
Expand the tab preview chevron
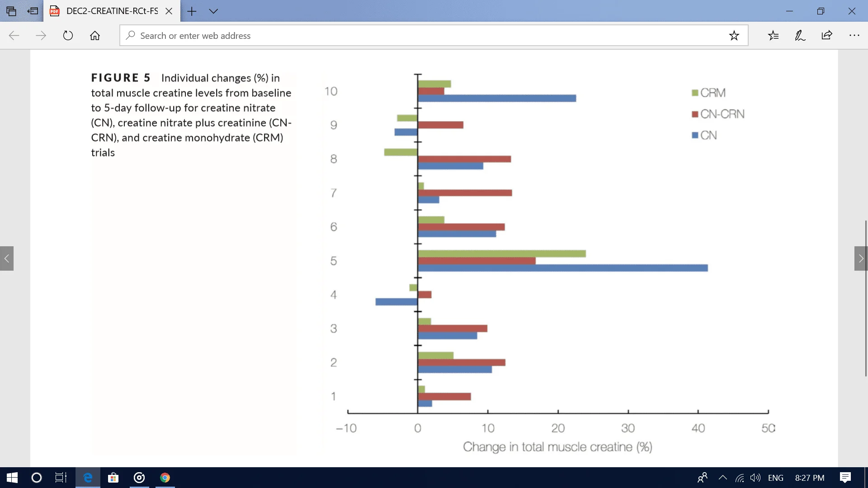click(213, 11)
